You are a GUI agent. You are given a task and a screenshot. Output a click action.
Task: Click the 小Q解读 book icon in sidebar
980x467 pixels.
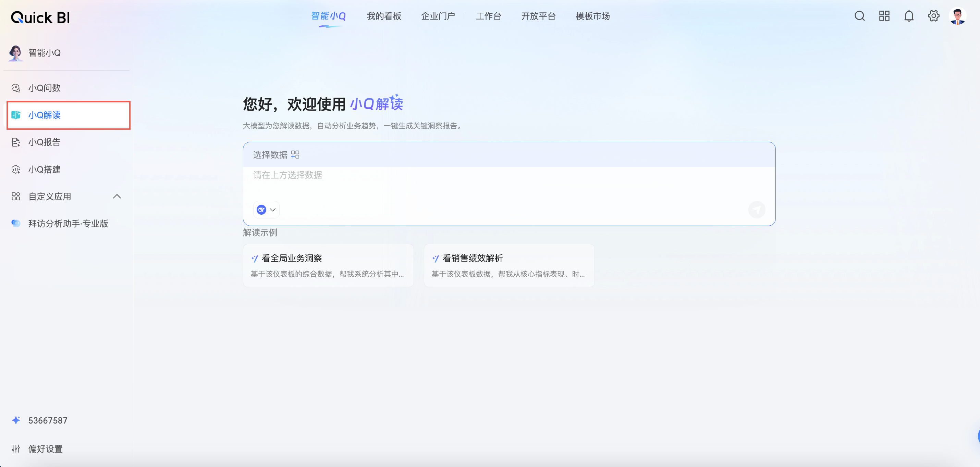[x=16, y=115]
